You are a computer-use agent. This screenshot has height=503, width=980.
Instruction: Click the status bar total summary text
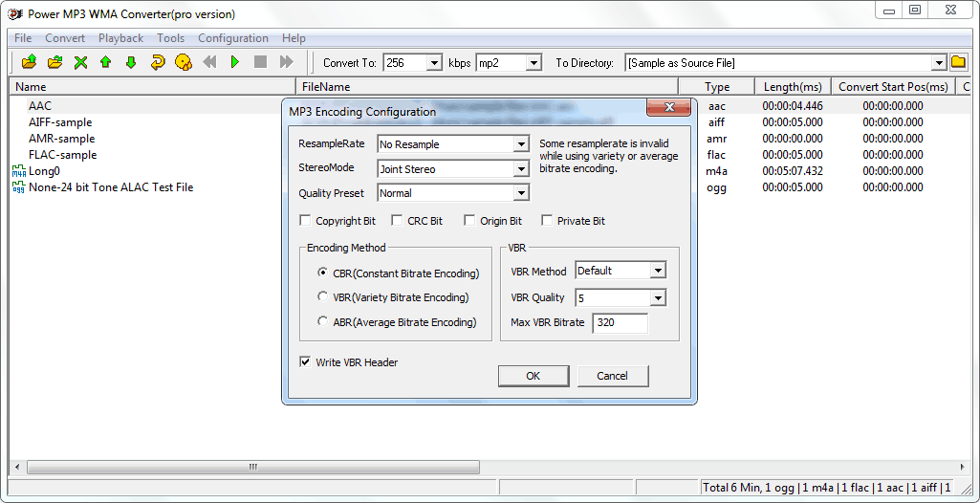click(827, 488)
